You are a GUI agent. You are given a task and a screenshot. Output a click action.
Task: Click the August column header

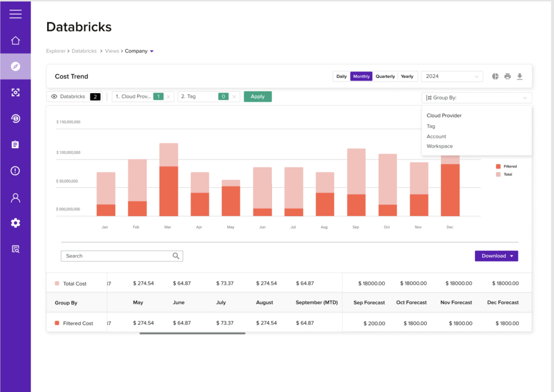(264, 303)
